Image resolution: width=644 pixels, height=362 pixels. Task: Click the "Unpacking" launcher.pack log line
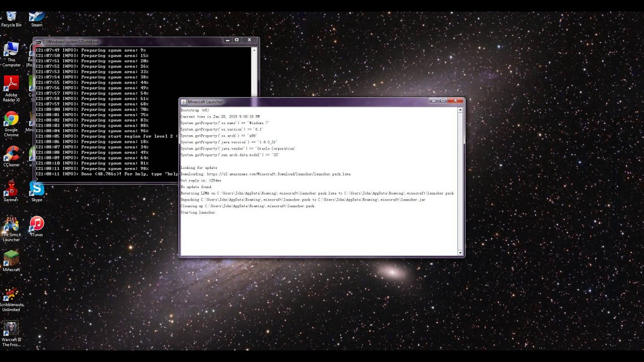click(303, 200)
